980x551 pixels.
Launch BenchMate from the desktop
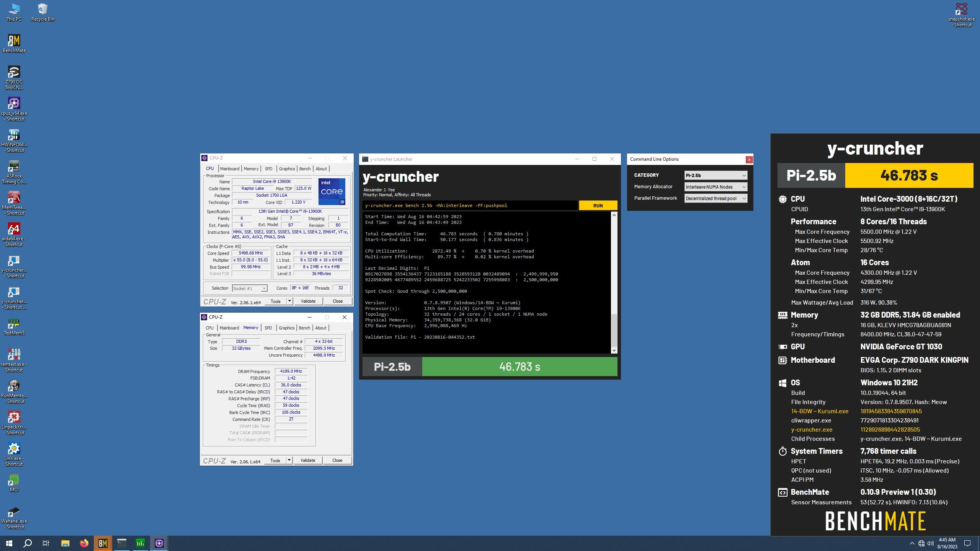pyautogui.click(x=14, y=44)
